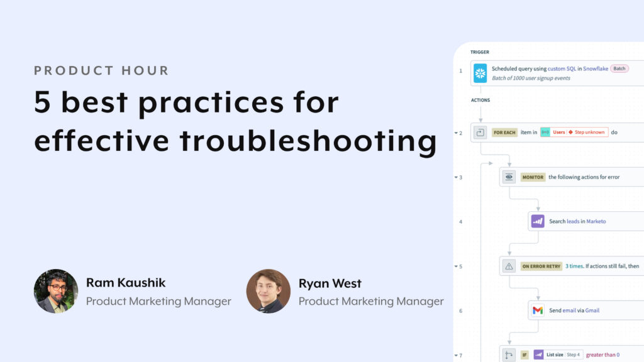644x362 pixels.
Task: Click the ON ERROR RETRY label badge
Action: pyautogui.click(x=541, y=266)
